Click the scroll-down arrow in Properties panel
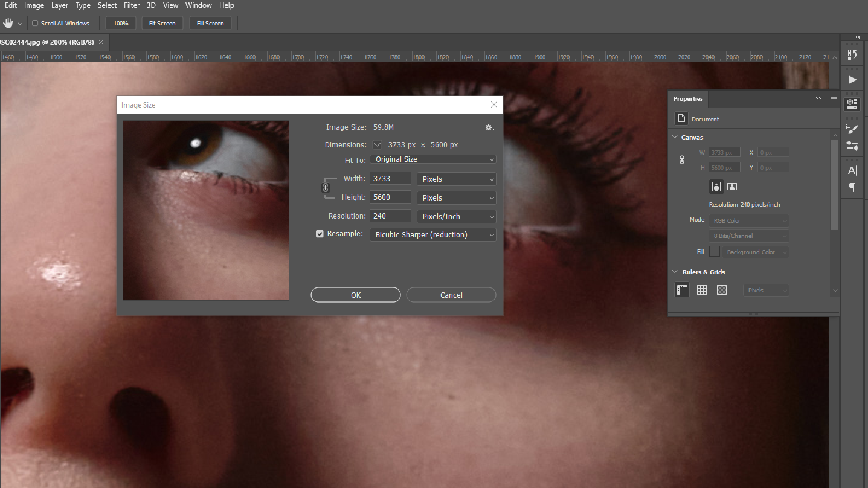The height and width of the screenshot is (488, 868). [x=835, y=291]
